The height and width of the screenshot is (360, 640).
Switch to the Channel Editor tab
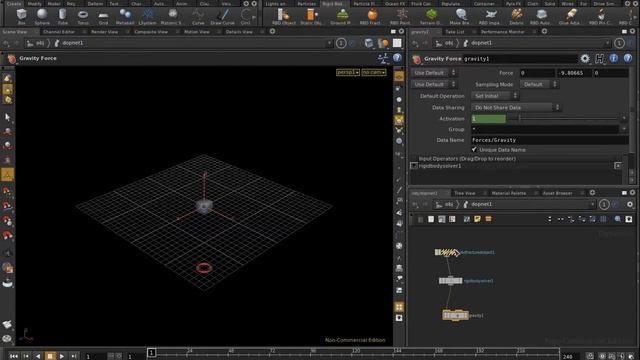(59, 31)
